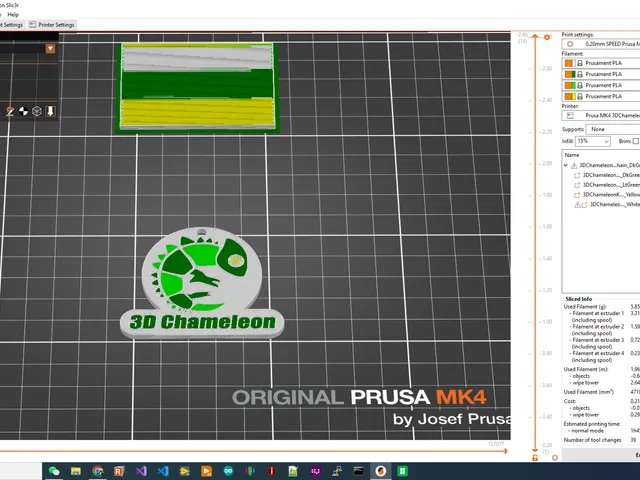
Task: Open the orange play-button app on taskbar
Action: (207, 471)
